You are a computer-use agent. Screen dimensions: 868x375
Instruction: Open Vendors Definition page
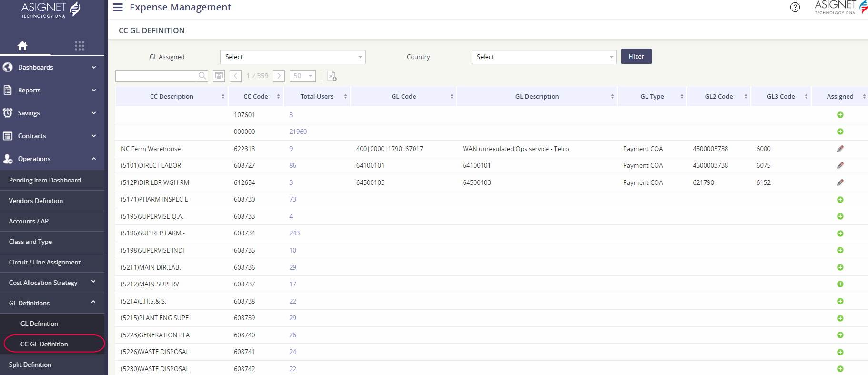point(52,201)
